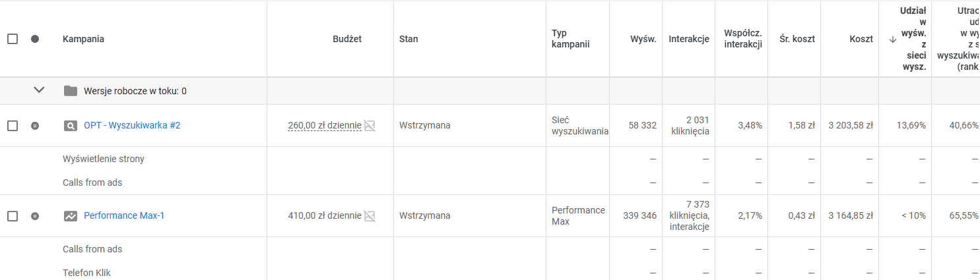Viewport: 980px width, 280px height.
Task: Click the paused status icon for OPT - Wyszukiwarka #2
Action: pos(35,126)
